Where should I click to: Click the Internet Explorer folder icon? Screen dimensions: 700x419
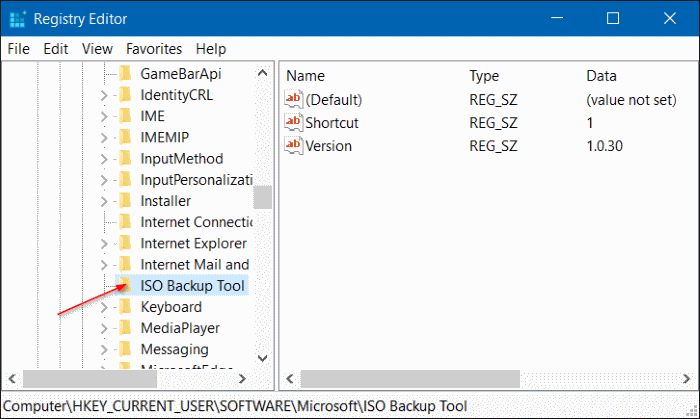(125, 243)
